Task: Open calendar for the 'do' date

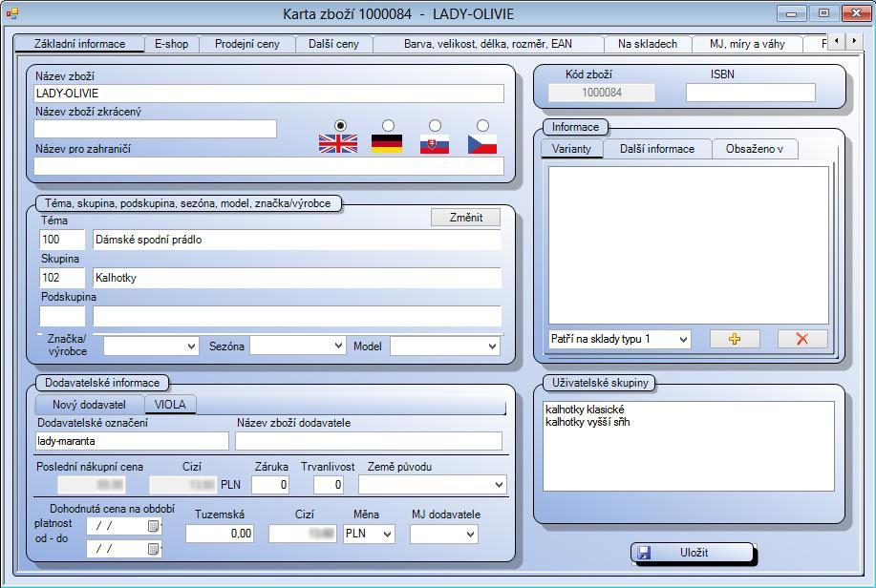Action: (153, 549)
